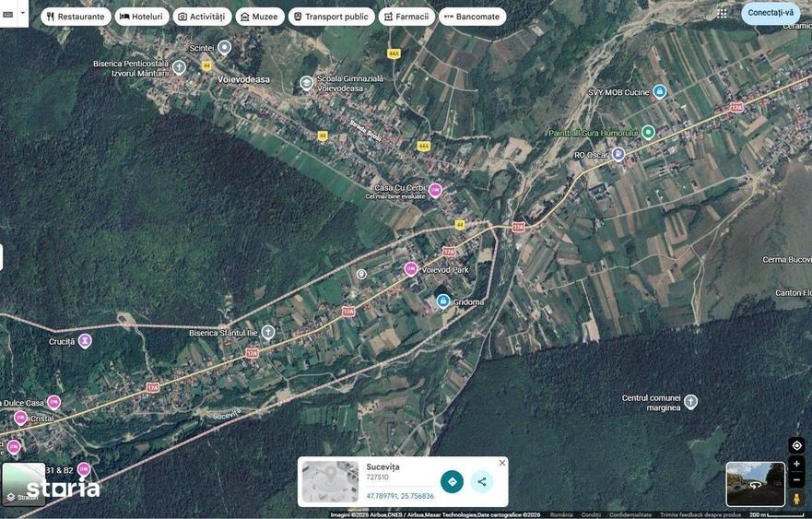This screenshot has width=812, height=519.
Task: Open the Google apps grid icon
Action: click(x=722, y=14)
